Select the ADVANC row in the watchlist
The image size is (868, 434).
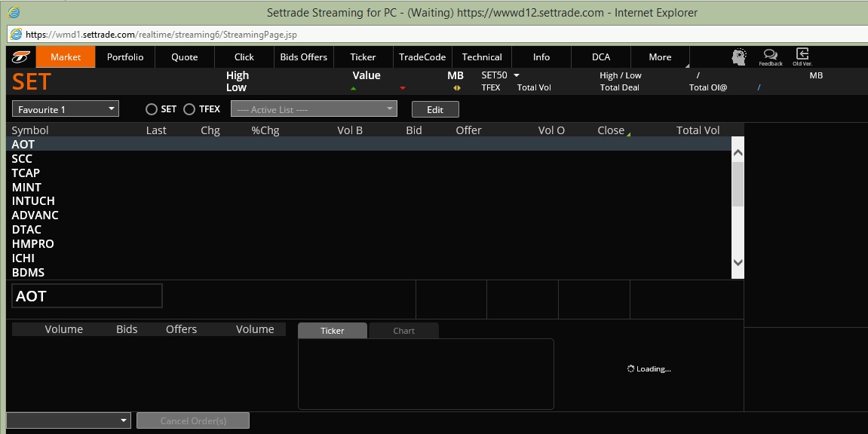point(369,215)
